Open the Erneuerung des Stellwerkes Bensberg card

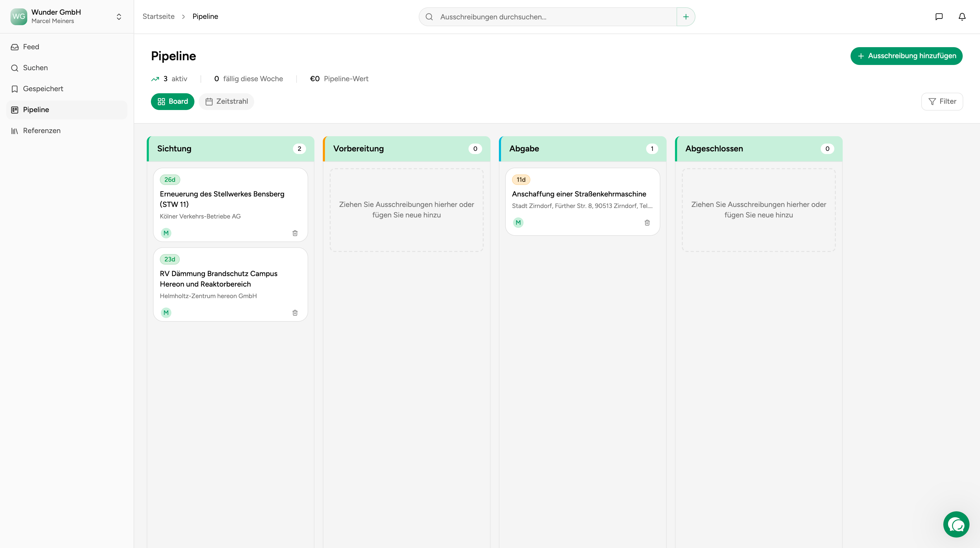(x=222, y=199)
